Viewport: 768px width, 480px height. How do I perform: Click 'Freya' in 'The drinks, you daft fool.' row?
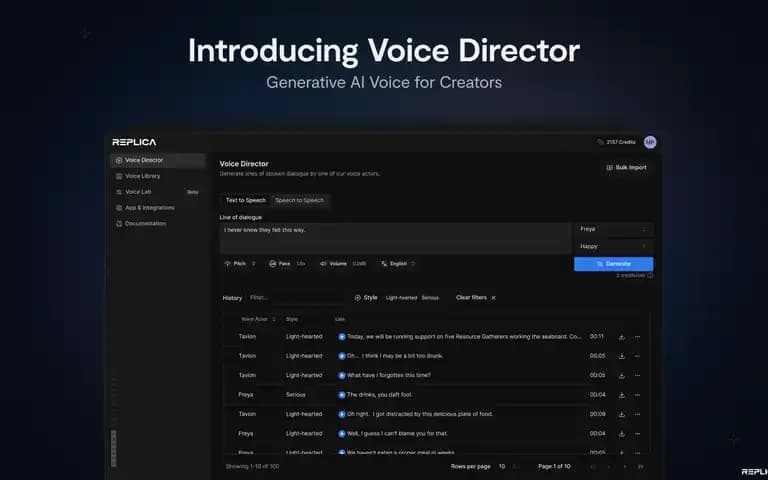tap(246, 395)
